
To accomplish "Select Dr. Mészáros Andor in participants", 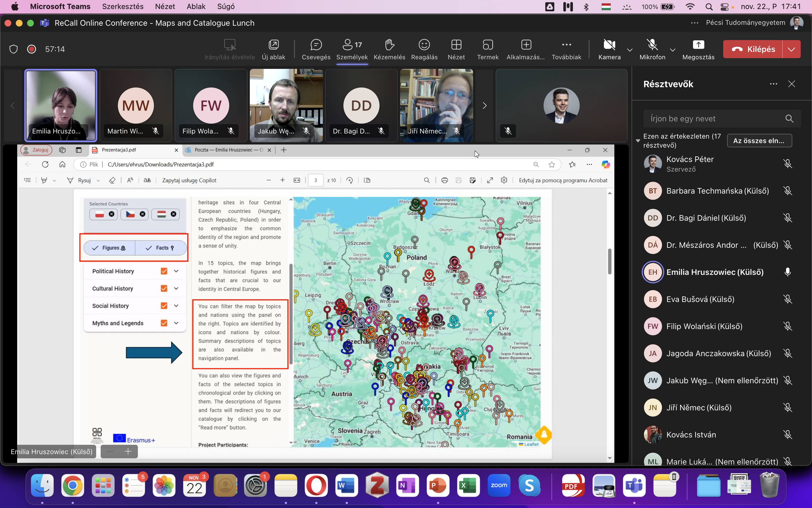I will coord(718,245).
